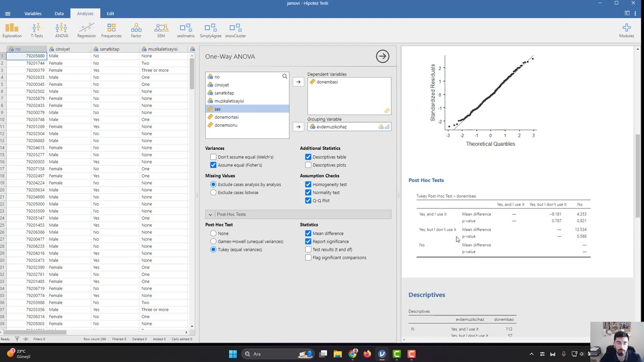Uncheck the Mean difference statistic
644x362 pixels.
tap(308, 233)
